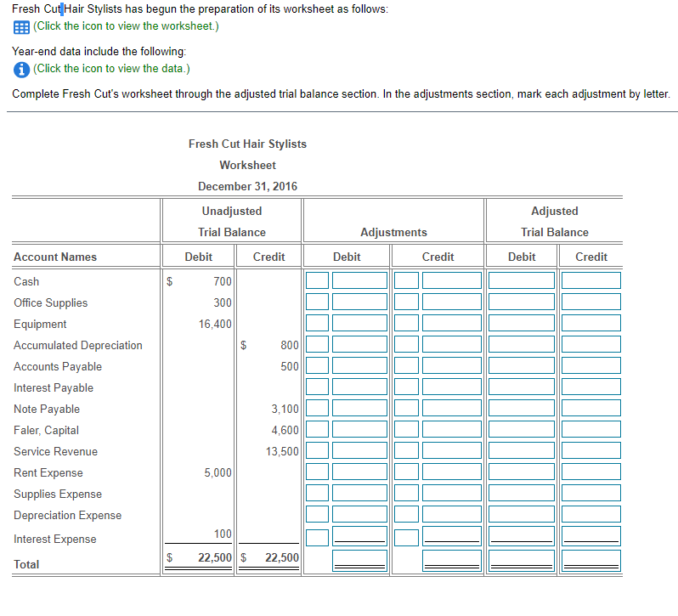The height and width of the screenshot is (616, 678).
Task: Click the 'Accumulated Depreciation' account name
Action: [x=78, y=345]
